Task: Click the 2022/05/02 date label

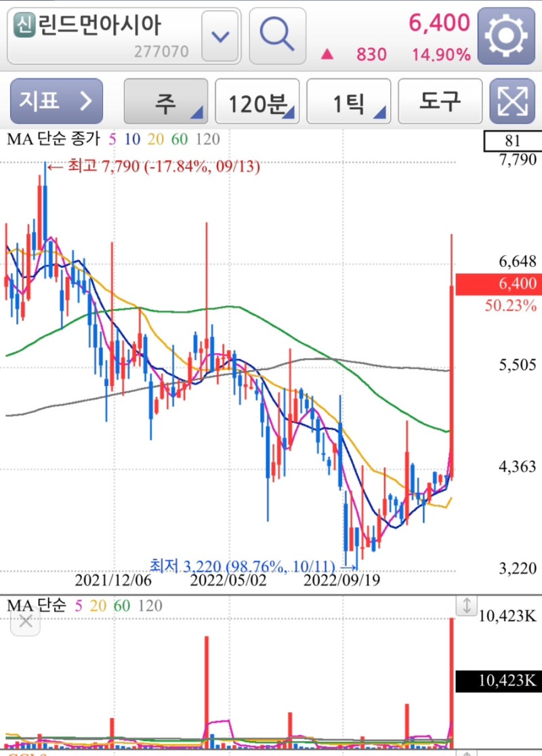Action: [x=228, y=580]
